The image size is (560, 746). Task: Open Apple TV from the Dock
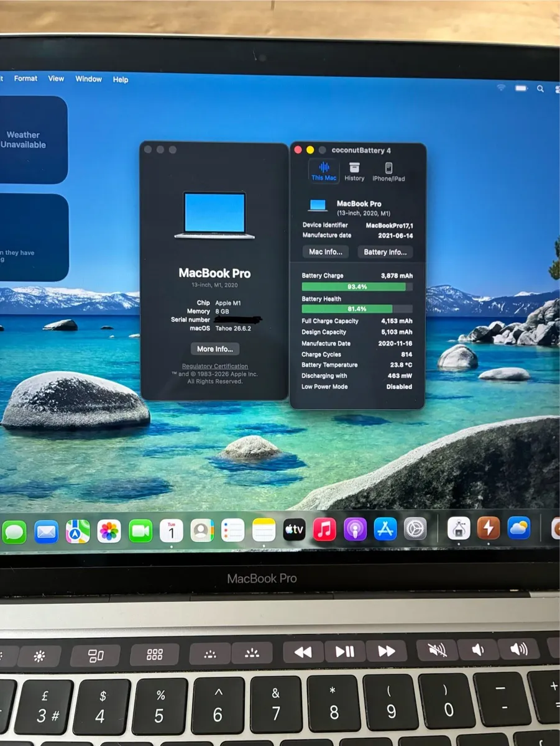294,530
